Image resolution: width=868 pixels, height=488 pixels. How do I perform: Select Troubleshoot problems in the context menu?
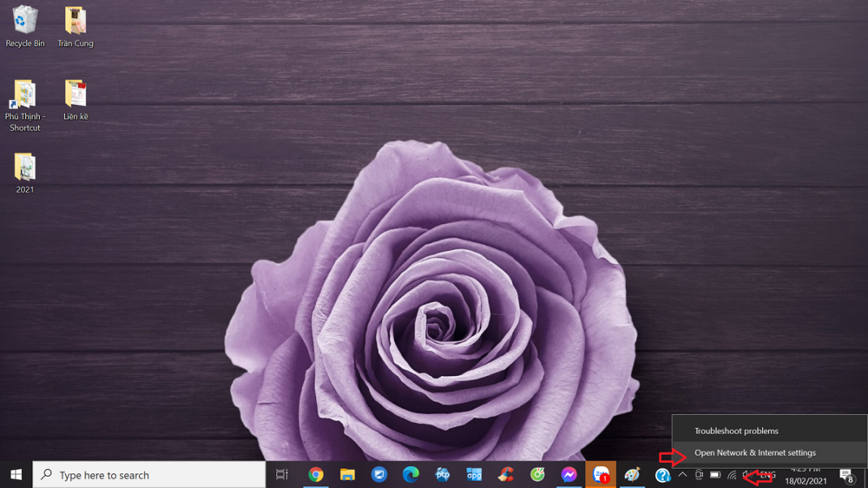[736, 430]
